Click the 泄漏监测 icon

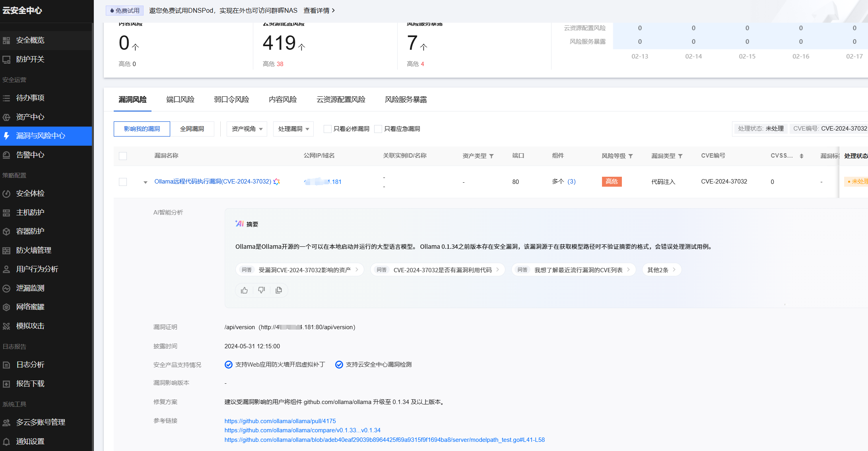tap(6, 288)
